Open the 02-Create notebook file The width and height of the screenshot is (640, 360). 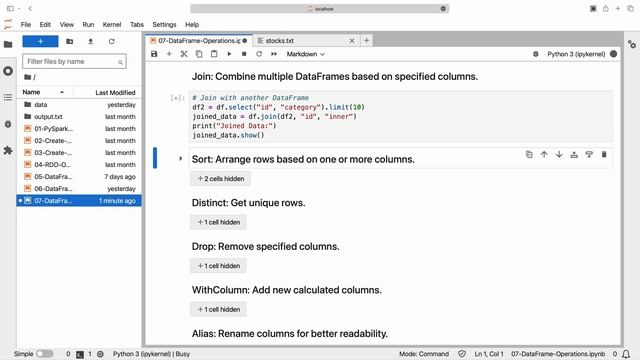click(x=79, y=141)
